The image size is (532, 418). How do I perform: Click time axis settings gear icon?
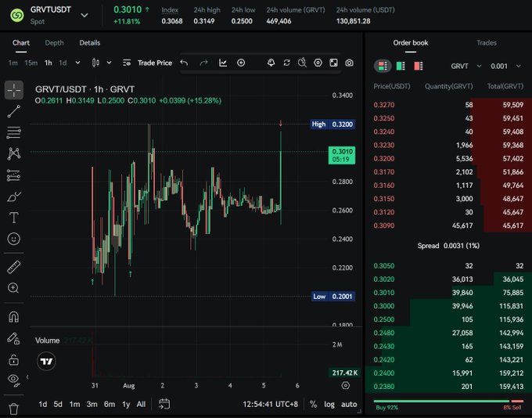345,385
